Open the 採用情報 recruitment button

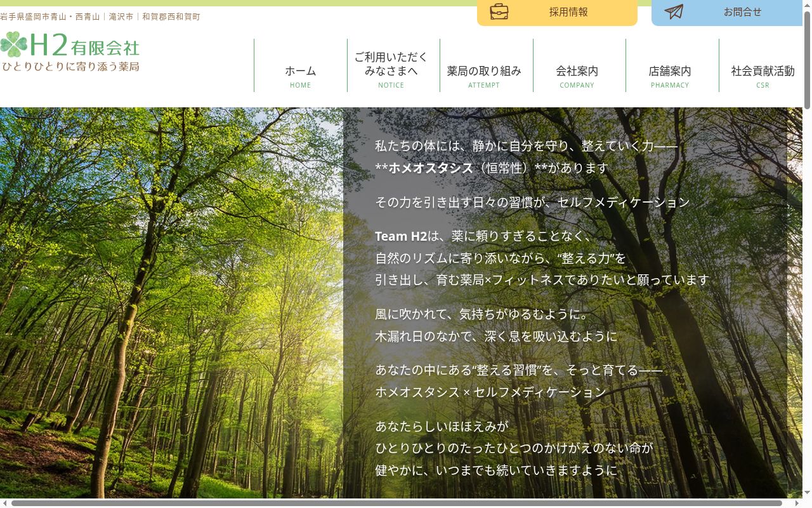pyautogui.click(x=557, y=13)
